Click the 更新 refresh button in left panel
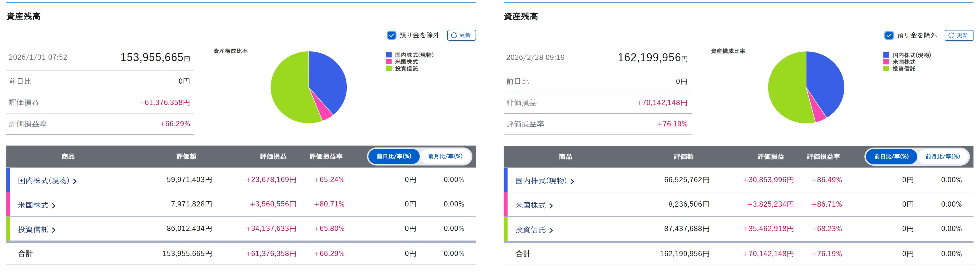 click(x=461, y=35)
